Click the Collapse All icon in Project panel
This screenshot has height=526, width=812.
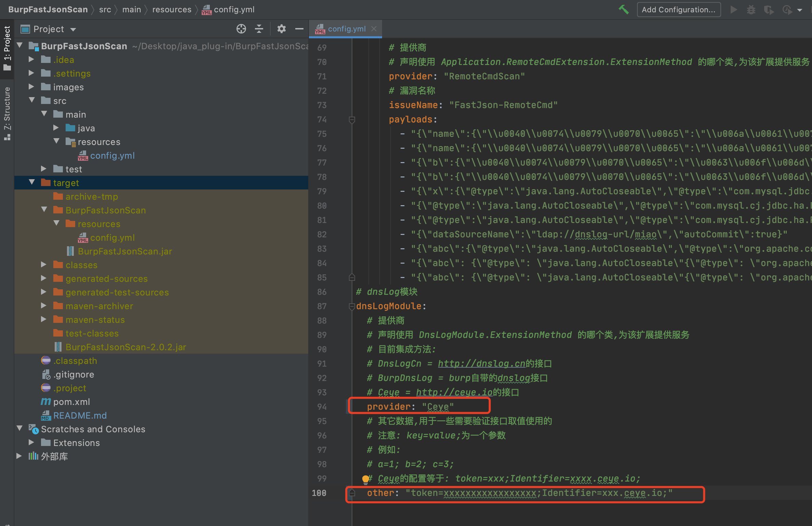[x=259, y=29]
